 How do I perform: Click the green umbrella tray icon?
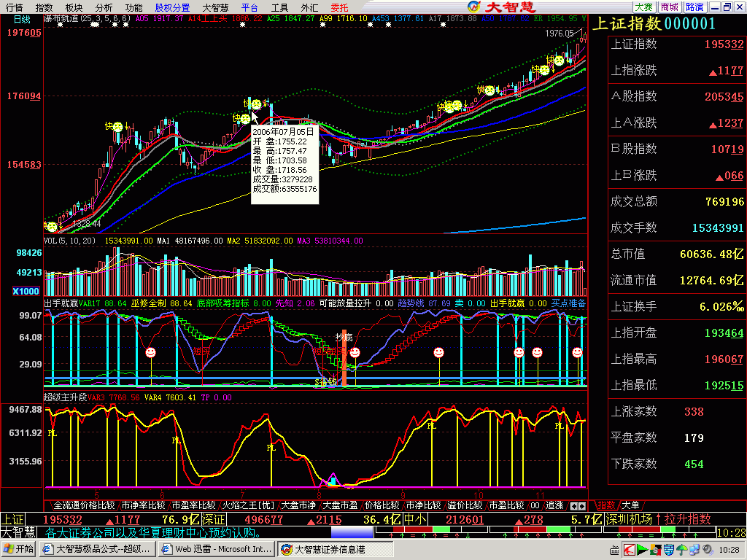click(682, 550)
